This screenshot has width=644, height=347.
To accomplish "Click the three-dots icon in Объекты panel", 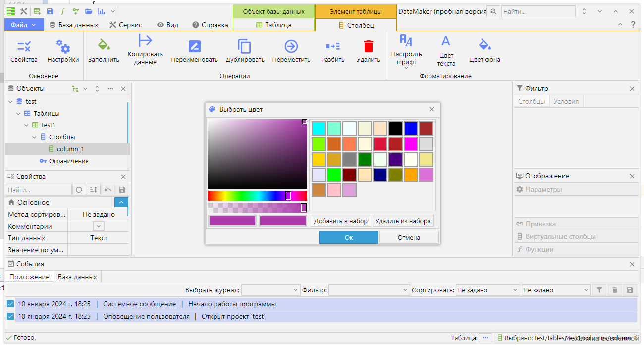I will pos(110,89).
